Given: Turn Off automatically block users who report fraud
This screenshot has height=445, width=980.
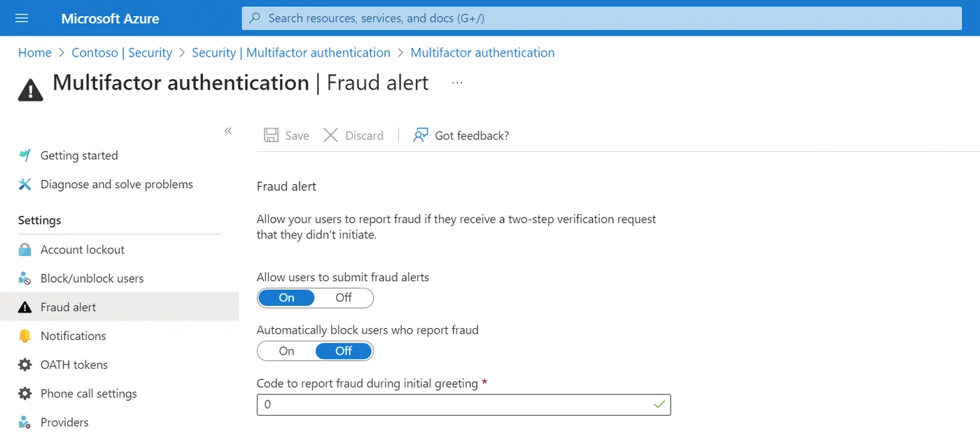Looking at the screenshot, I should (344, 351).
